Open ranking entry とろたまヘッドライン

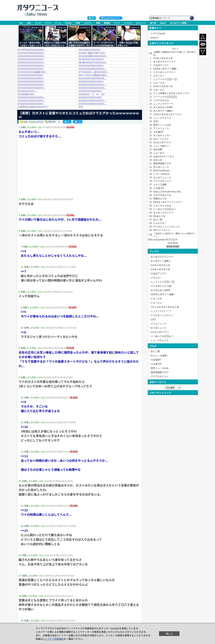[x=164, y=72]
